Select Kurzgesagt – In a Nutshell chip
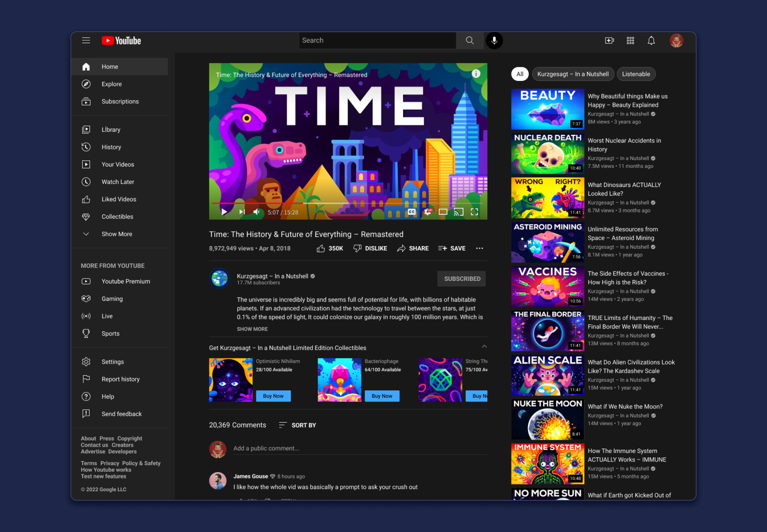The width and height of the screenshot is (767, 532). pos(573,74)
